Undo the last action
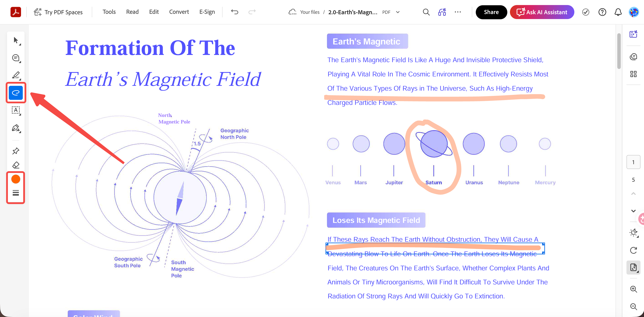Viewport: 644px width, 317px height. pyautogui.click(x=235, y=12)
